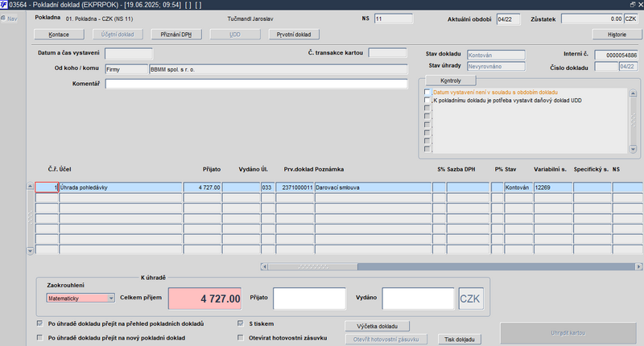Click the NS field containing 11
644x346 pixels.
394,19
